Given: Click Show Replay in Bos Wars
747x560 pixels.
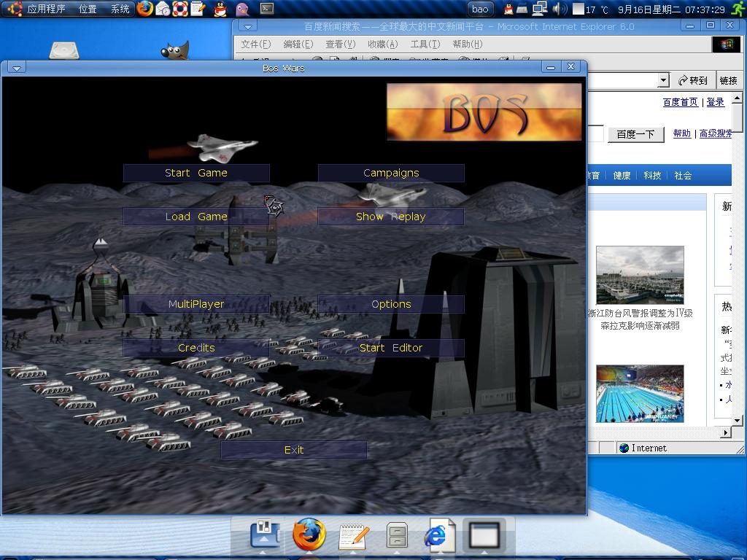Looking at the screenshot, I should (x=391, y=217).
